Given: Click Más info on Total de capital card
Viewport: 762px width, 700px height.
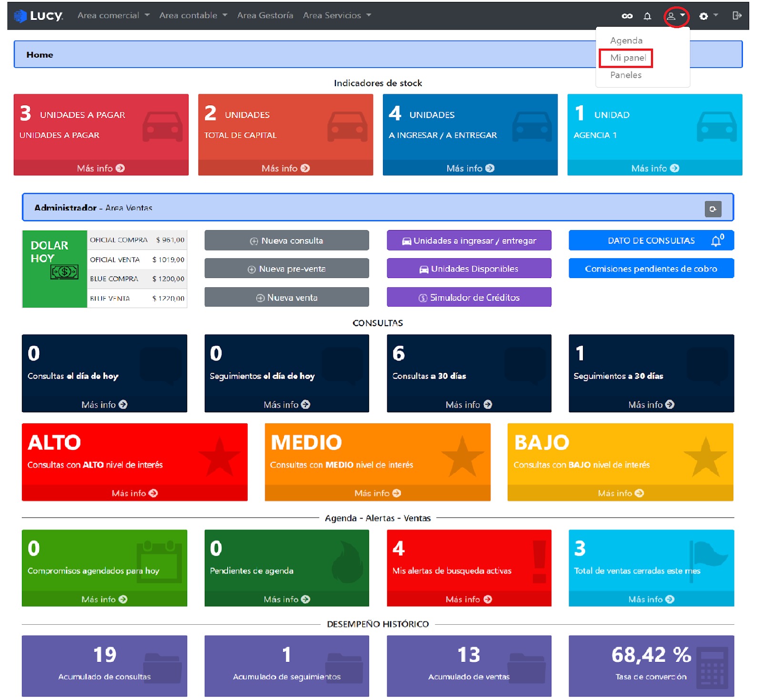Looking at the screenshot, I should [286, 168].
